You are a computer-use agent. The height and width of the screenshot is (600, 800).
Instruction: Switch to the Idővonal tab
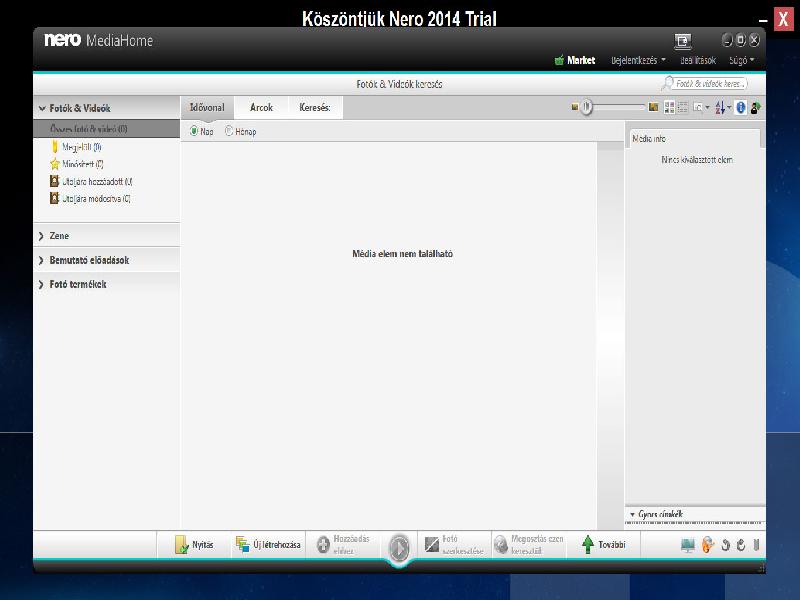click(207, 108)
